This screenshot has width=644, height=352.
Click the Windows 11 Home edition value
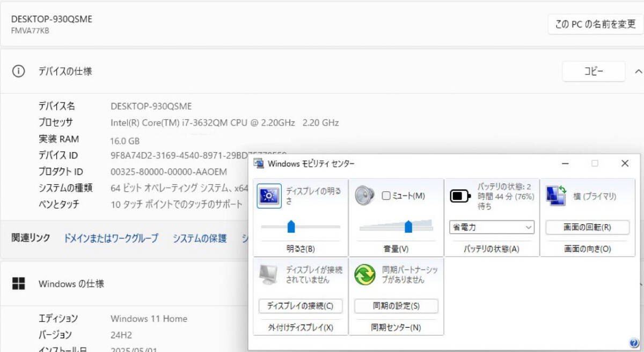pos(149,319)
